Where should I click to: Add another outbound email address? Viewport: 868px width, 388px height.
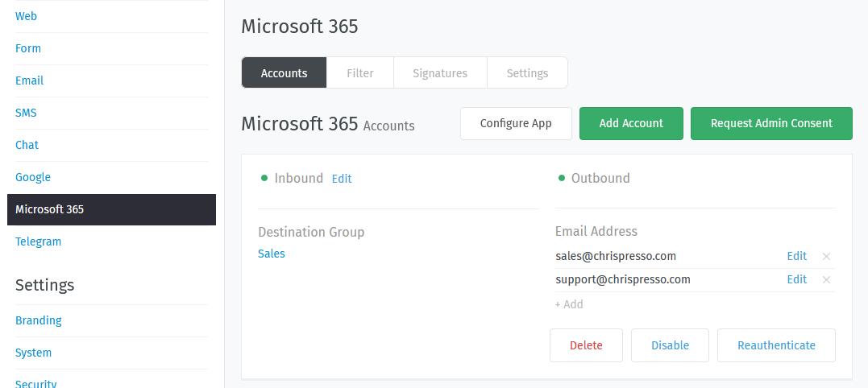[x=569, y=304]
